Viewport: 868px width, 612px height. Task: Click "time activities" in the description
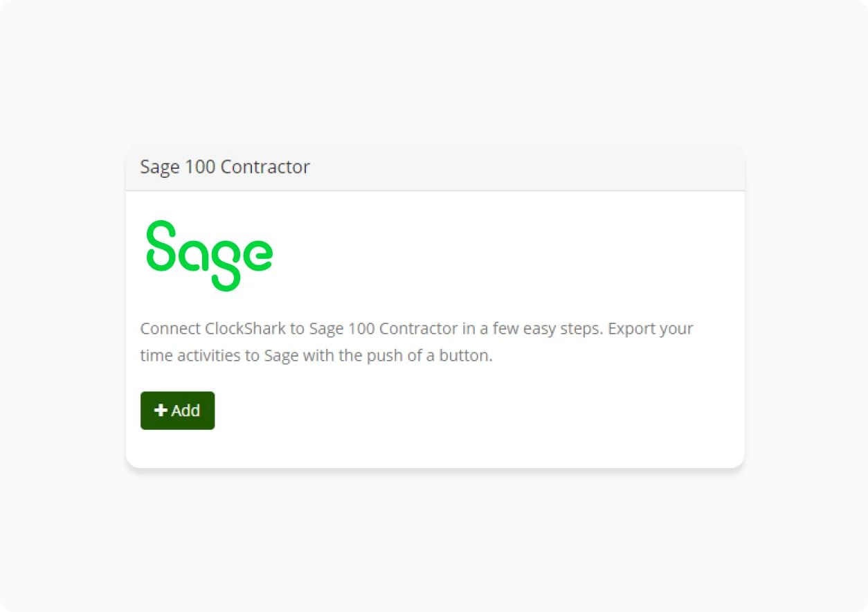click(x=191, y=357)
